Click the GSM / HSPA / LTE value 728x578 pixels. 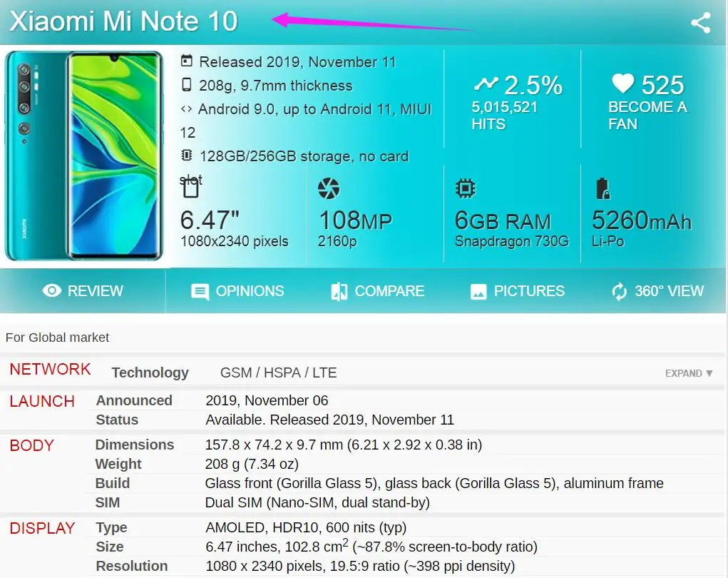279,372
